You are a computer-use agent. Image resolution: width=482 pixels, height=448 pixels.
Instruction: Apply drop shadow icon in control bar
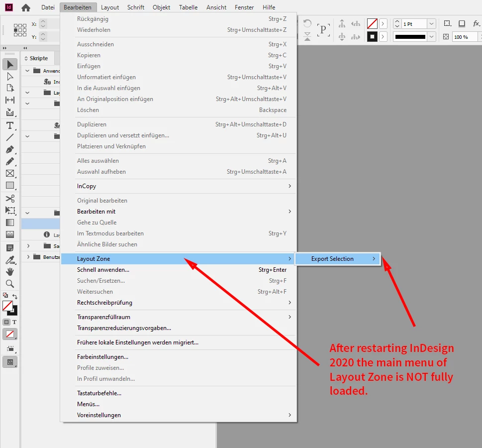point(462,23)
